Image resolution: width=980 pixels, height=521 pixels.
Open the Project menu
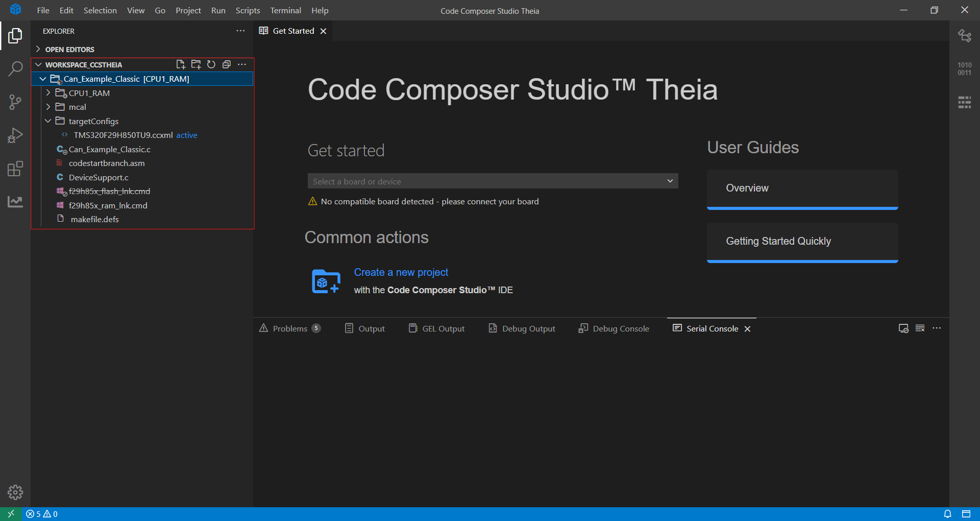(188, 10)
